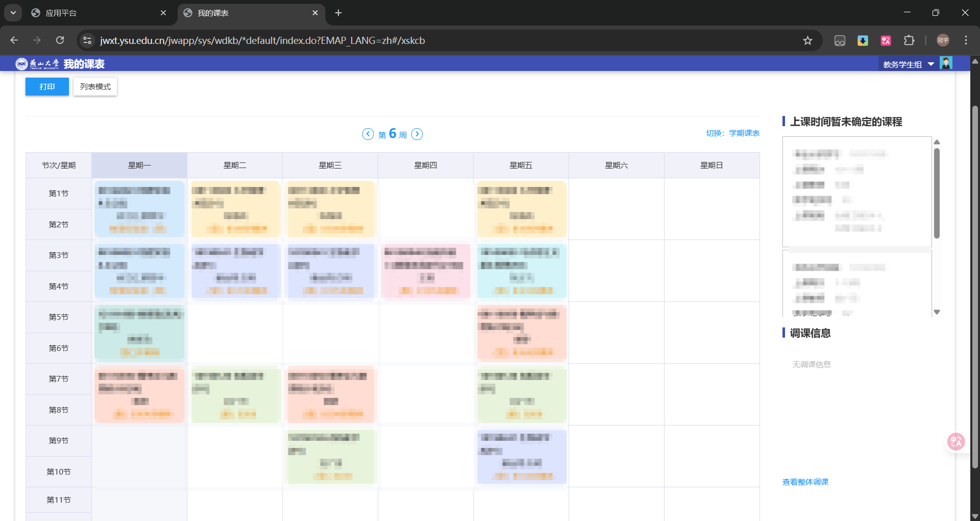The image size is (980, 521).
Task: Navigate back using the browser back arrow
Action: click(x=14, y=40)
